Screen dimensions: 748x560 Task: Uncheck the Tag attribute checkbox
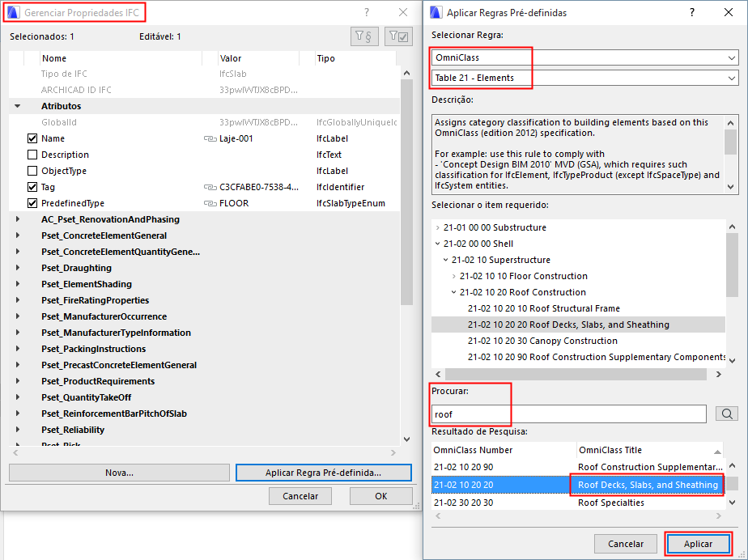[x=32, y=187]
